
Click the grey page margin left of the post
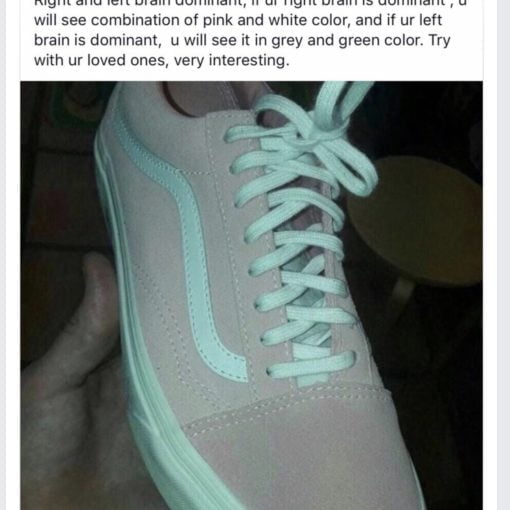pos(10,255)
